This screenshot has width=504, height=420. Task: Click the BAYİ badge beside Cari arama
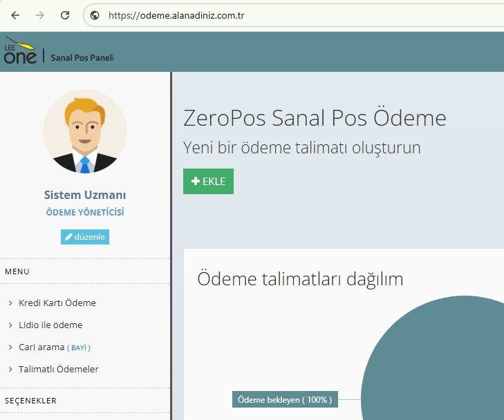79,347
